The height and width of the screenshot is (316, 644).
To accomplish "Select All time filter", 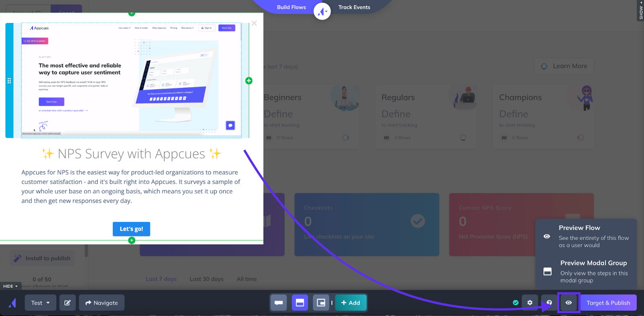I will (247, 279).
